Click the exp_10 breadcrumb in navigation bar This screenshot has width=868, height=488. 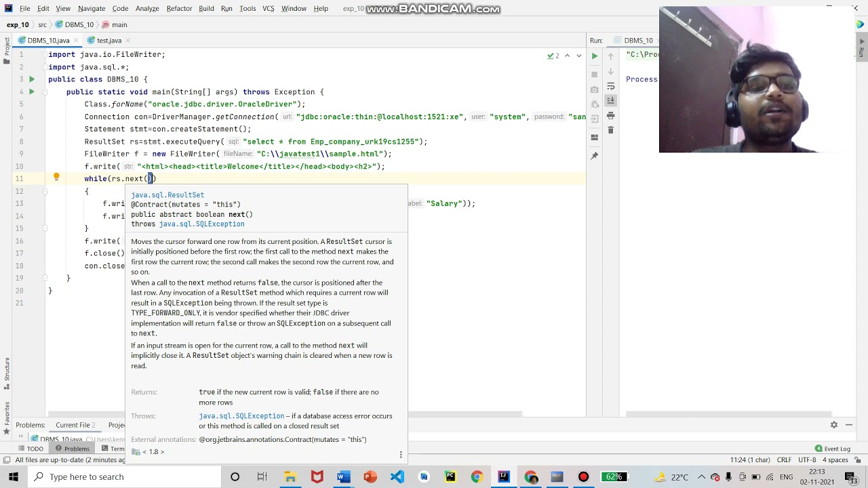pos(18,24)
